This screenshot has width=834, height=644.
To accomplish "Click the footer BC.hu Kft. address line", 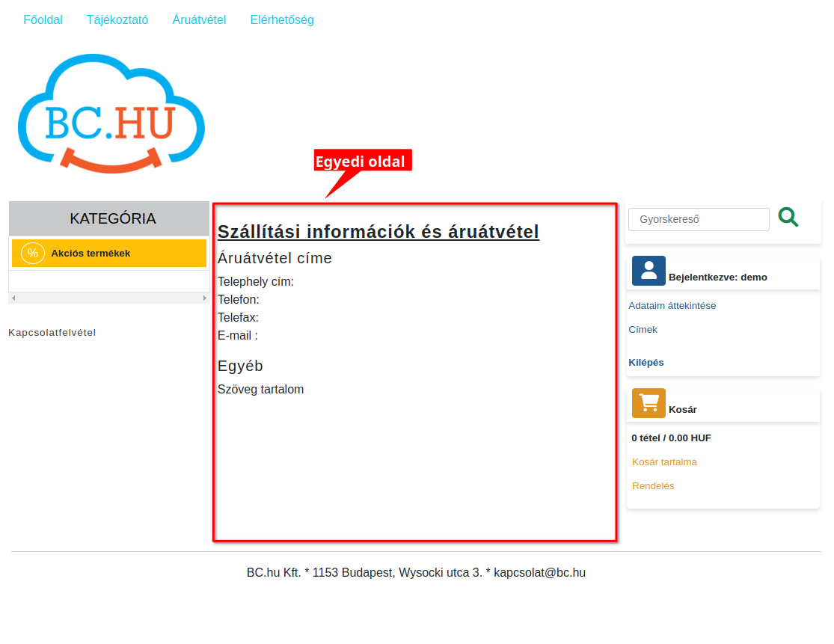I will (x=416, y=573).
